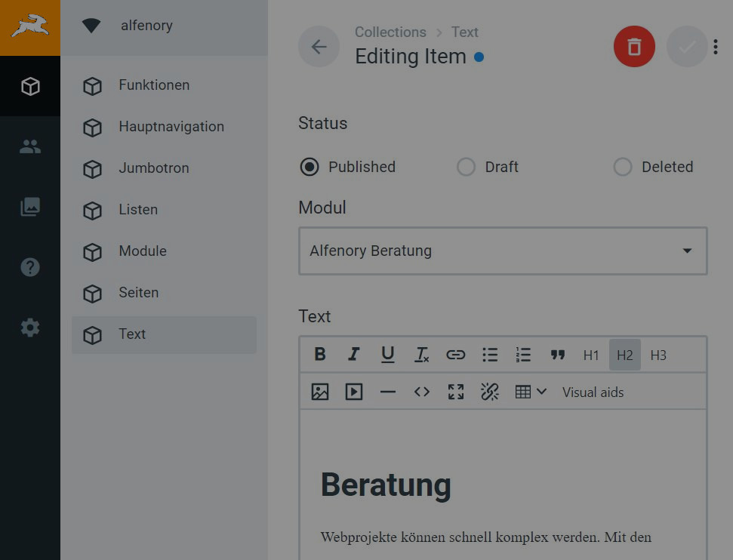
Task: Apply italic formatting in the toolbar
Action: [353, 355]
